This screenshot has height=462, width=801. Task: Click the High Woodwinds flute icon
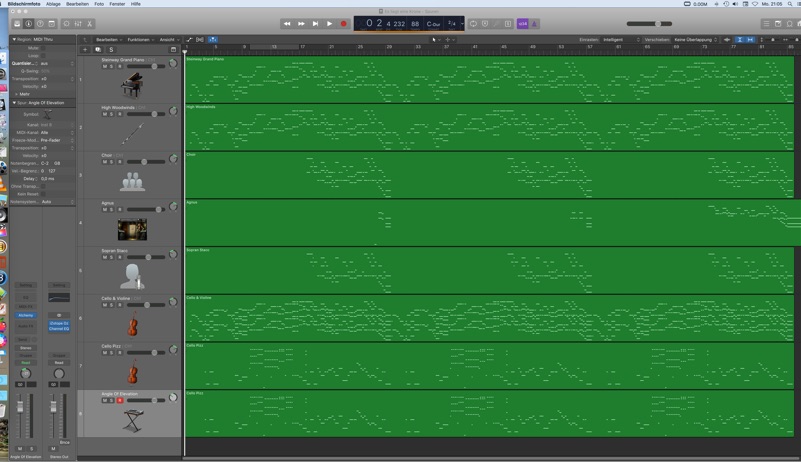point(132,133)
